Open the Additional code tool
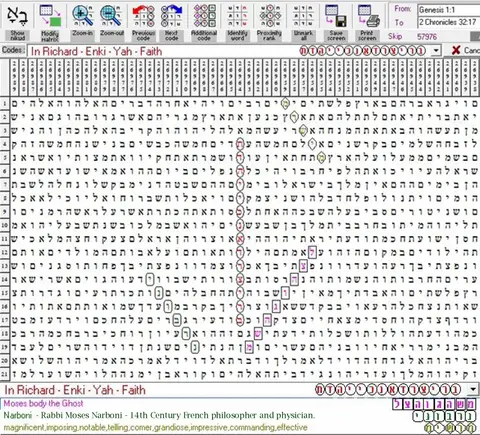Viewport: 480px width, 435px height. click(x=204, y=22)
